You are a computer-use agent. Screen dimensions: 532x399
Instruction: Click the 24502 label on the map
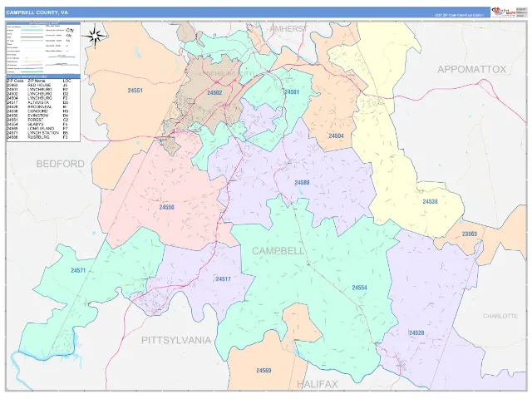click(x=214, y=92)
